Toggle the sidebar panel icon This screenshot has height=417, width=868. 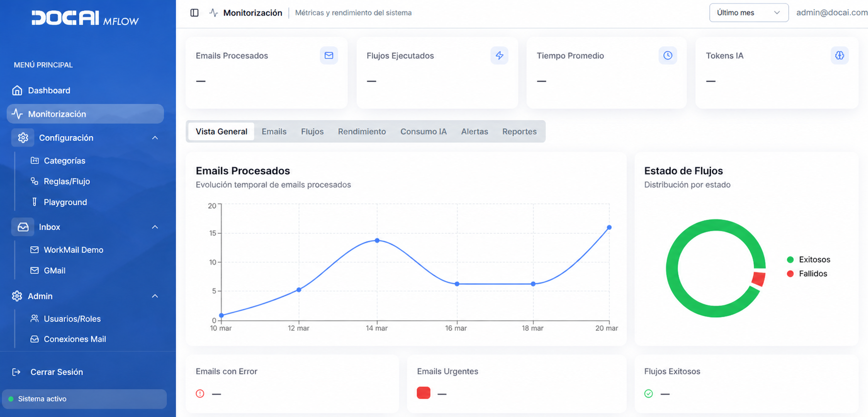tap(194, 13)
